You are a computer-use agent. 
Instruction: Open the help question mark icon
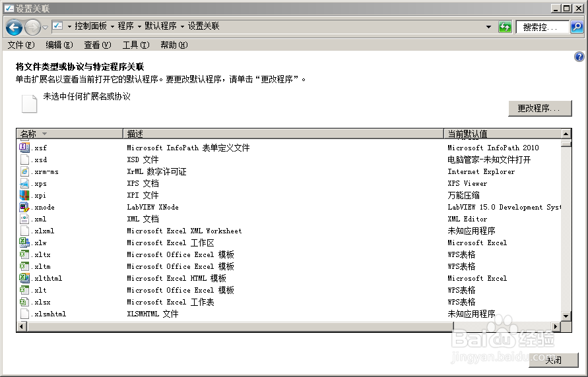[x=579, y=57]
